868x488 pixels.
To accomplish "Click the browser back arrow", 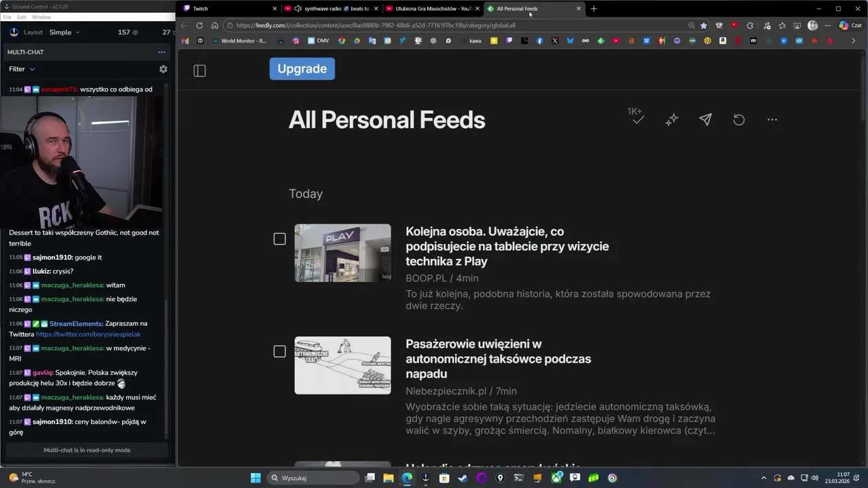I will [x=184, y=26].
